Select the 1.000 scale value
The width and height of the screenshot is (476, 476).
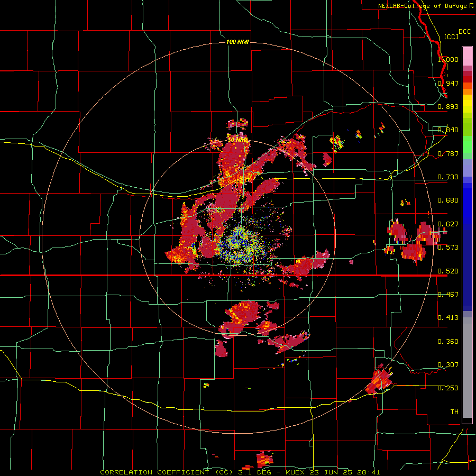[x=448, y=59]
